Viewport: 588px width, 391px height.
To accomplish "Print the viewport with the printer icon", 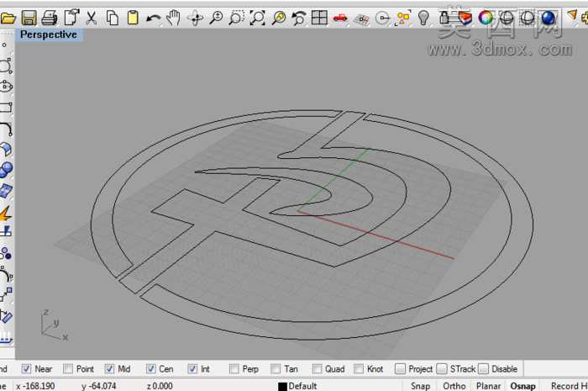I will click(49, 18).
